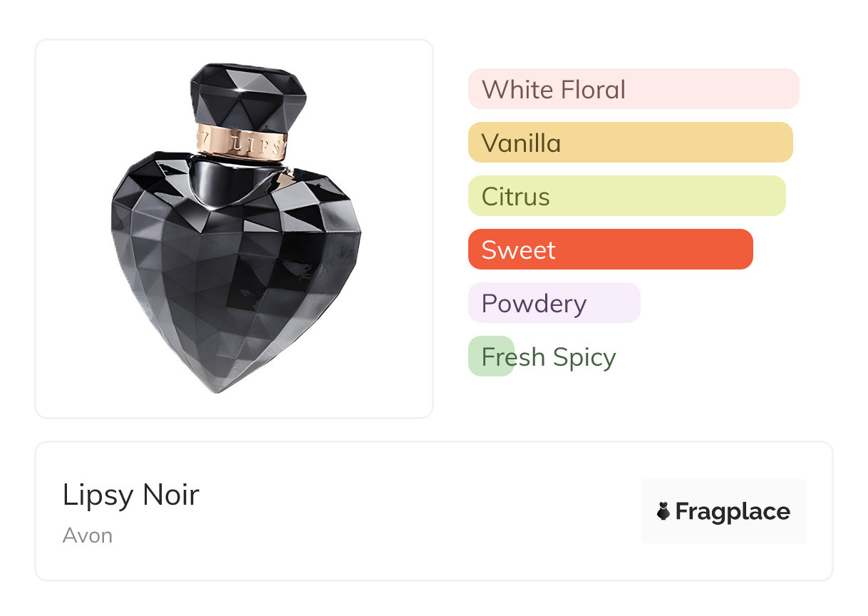Click the Fragplace wordmark text

733,512
